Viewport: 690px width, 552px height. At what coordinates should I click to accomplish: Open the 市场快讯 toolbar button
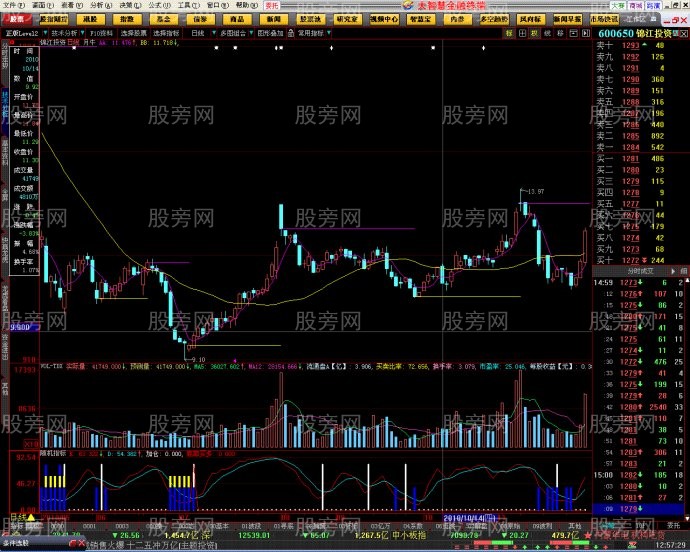tap(604, 19)
